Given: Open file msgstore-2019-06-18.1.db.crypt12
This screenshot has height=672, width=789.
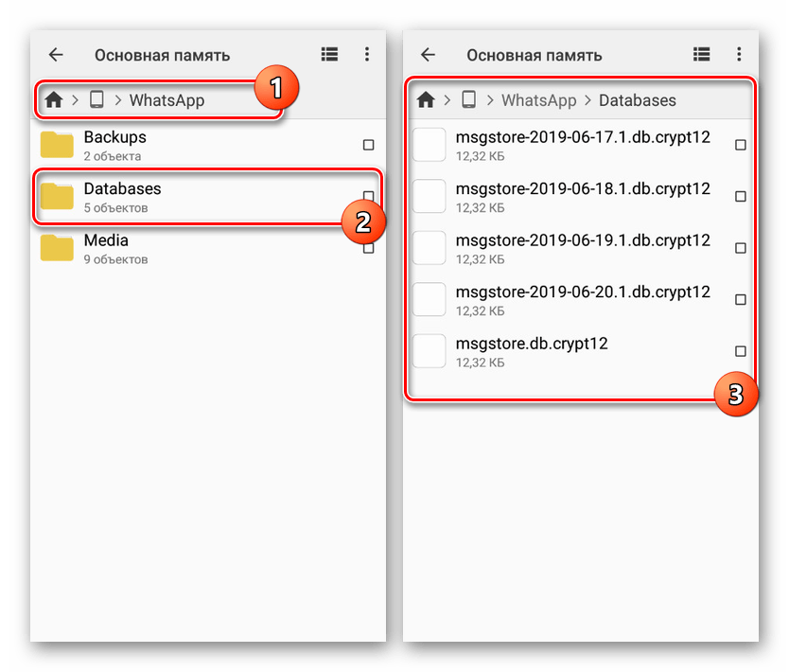Looking at the screenshot, I should [x=583, y=188].
